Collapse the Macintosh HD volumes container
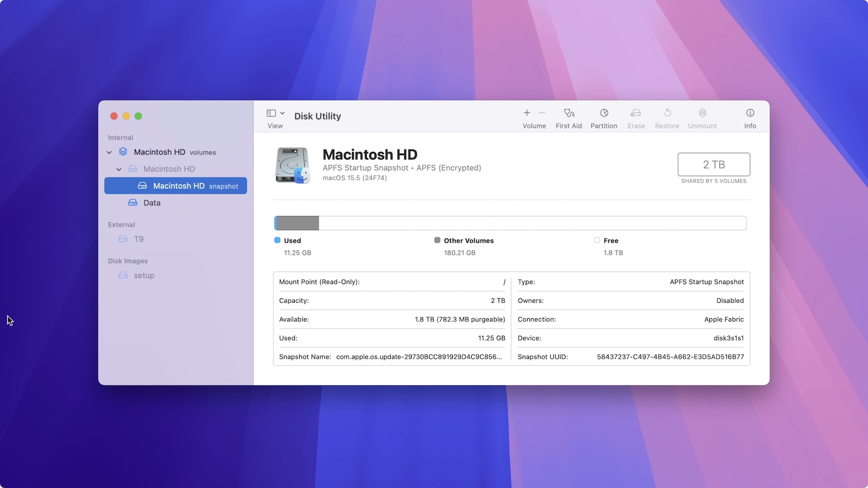This screenshot has width=868, height=488. tap(109, 153)
